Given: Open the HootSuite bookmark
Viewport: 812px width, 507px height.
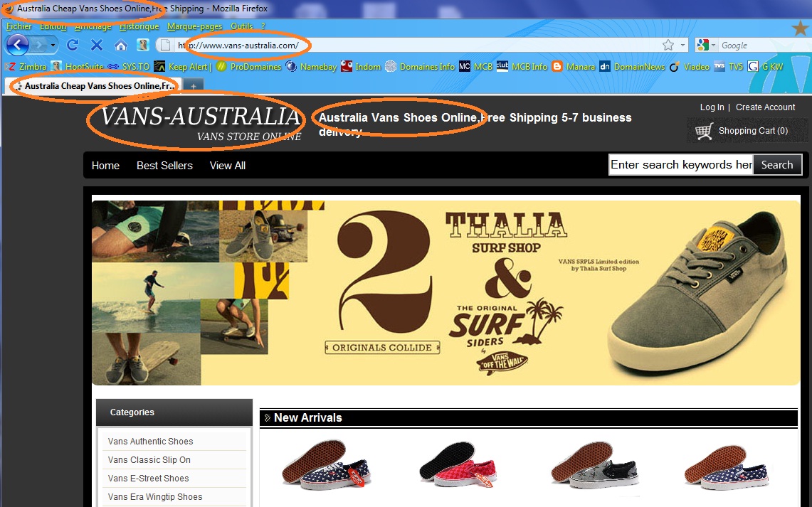Looking at the screenshot, I should coord(77,67).
